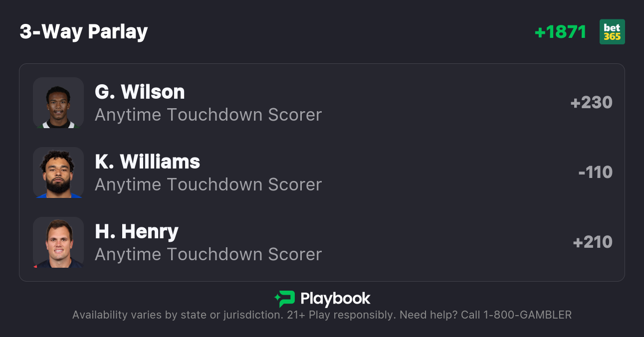Select Anytime Touchdown Scorer under K. Williams

[x=208, y=184]
